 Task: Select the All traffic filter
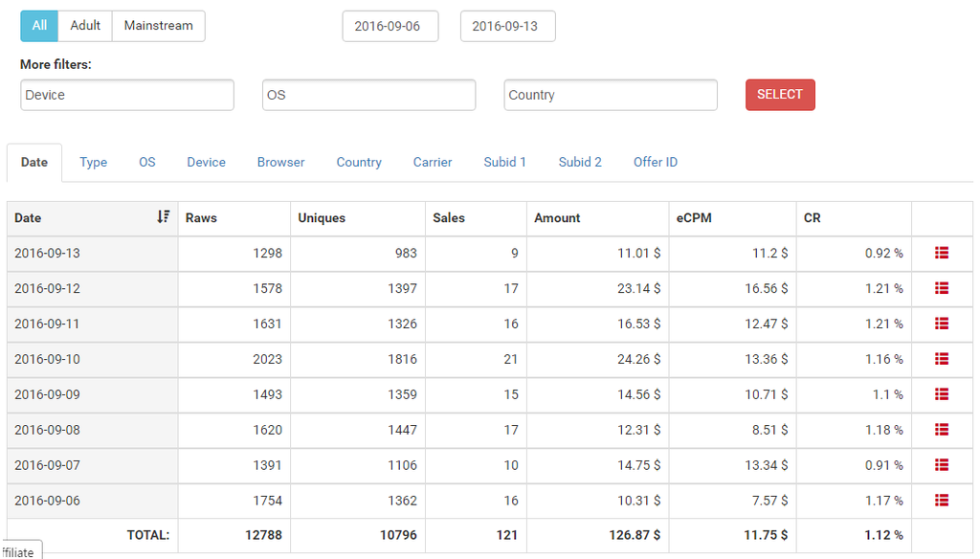pos(39,26)
